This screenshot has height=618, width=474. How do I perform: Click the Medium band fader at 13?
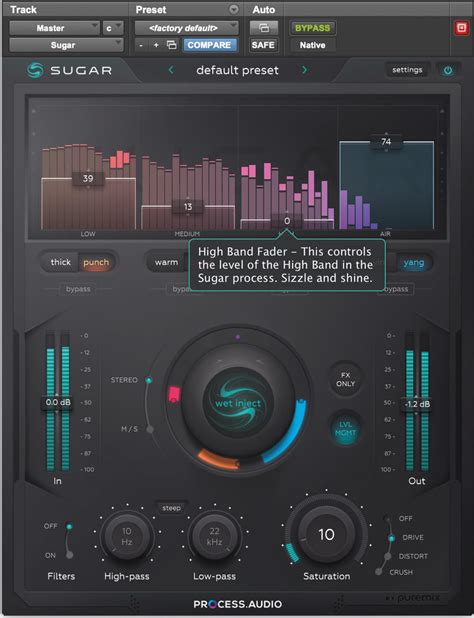pyautogui.click(x=188, y=206)
